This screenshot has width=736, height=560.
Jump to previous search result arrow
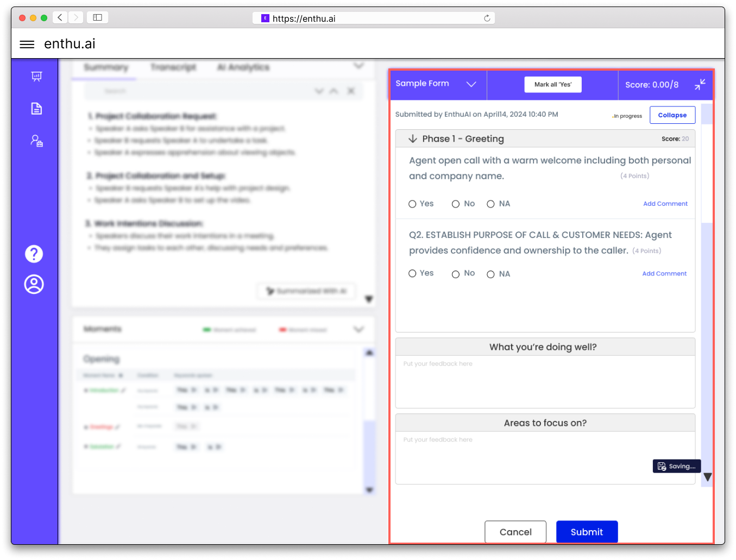click(x=334, y=91)
